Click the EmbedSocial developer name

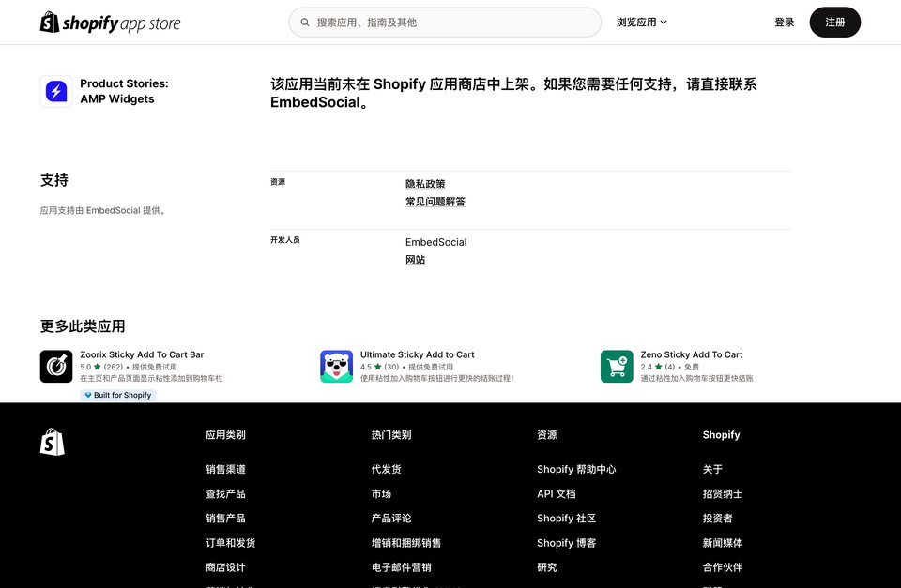(x=435, y=242)
